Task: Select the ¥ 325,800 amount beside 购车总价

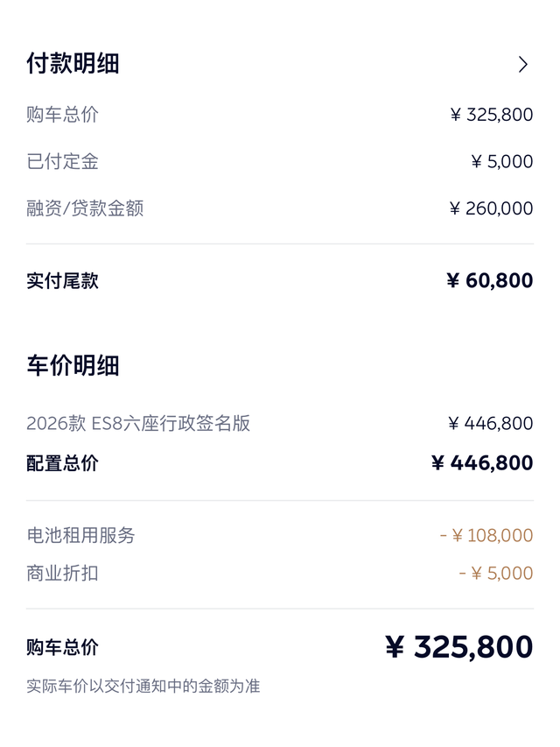Action: click(491, 115)
